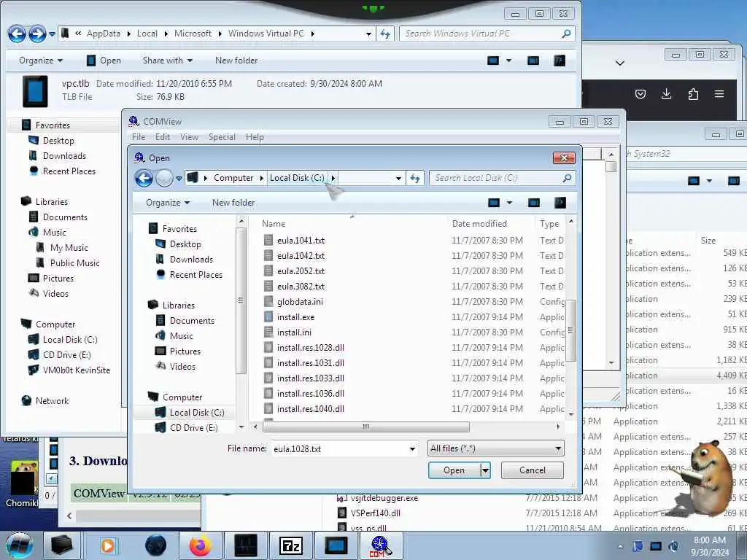
Task: Select the globdata.ini file icon
Action: coord(268,302)
